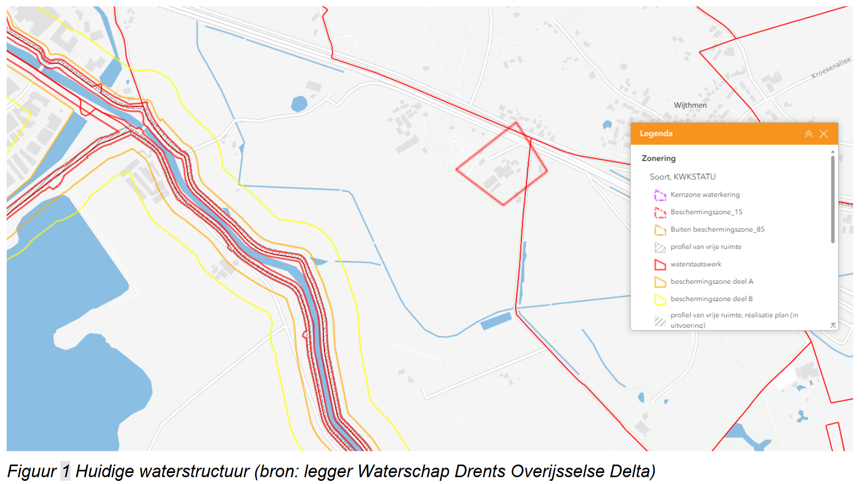Click the 'Kroesenallee' street label on the map

[831, 68]
